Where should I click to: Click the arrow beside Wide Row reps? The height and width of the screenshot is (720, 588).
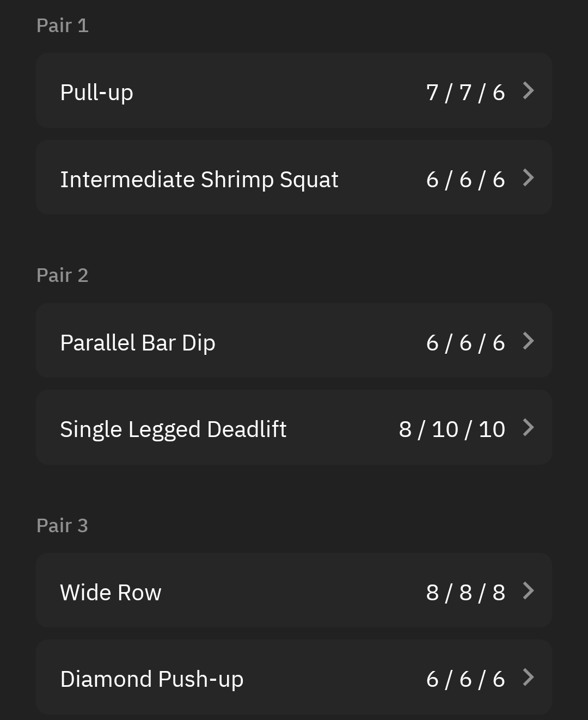528,590
